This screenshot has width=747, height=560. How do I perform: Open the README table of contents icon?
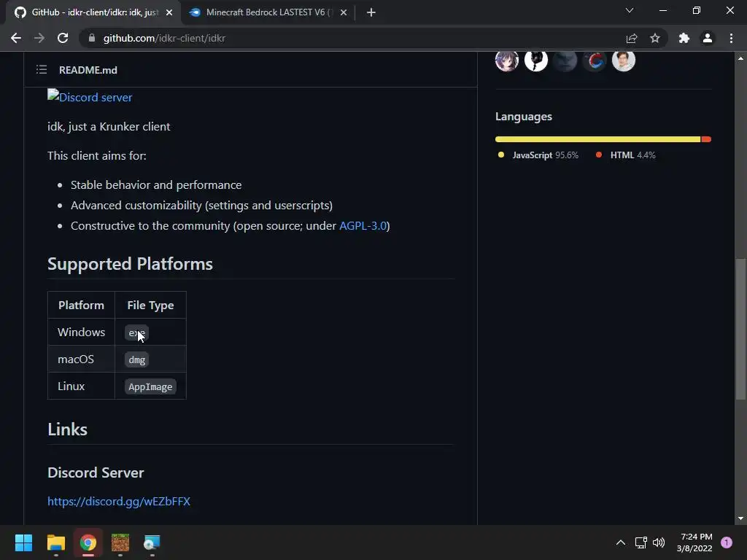pyautogui.click(x=42, y=70)
